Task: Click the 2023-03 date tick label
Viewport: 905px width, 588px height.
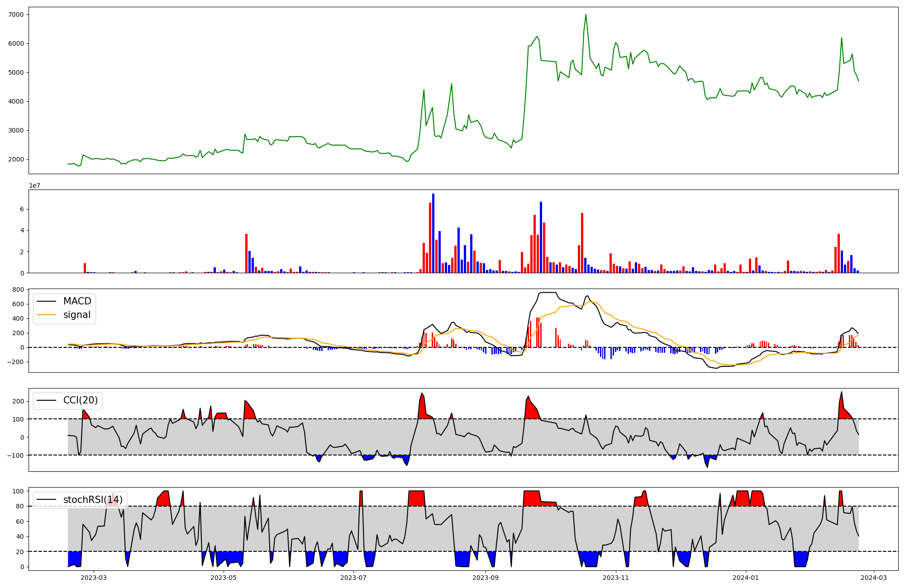Action: tap(94, 578)
